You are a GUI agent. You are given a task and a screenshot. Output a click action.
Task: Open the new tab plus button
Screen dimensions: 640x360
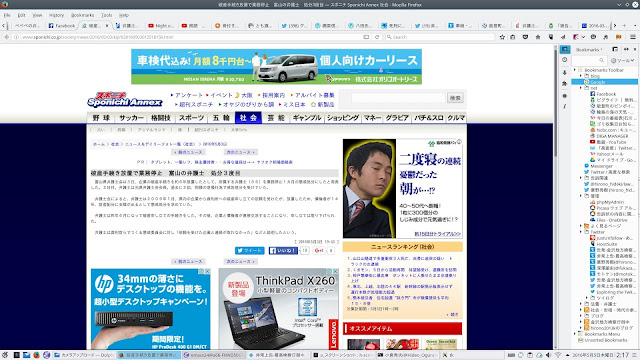[624, 25]
